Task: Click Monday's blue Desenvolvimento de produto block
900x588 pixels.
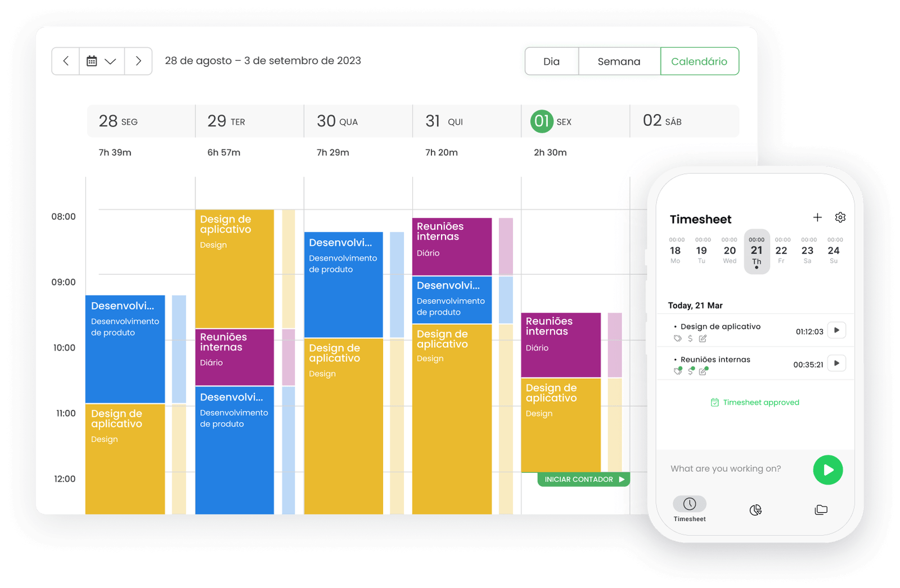Action: coord(125,349)
